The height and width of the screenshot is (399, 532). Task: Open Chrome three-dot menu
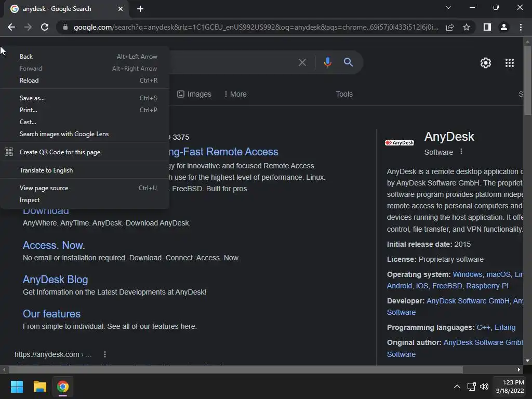coord(521,27)
